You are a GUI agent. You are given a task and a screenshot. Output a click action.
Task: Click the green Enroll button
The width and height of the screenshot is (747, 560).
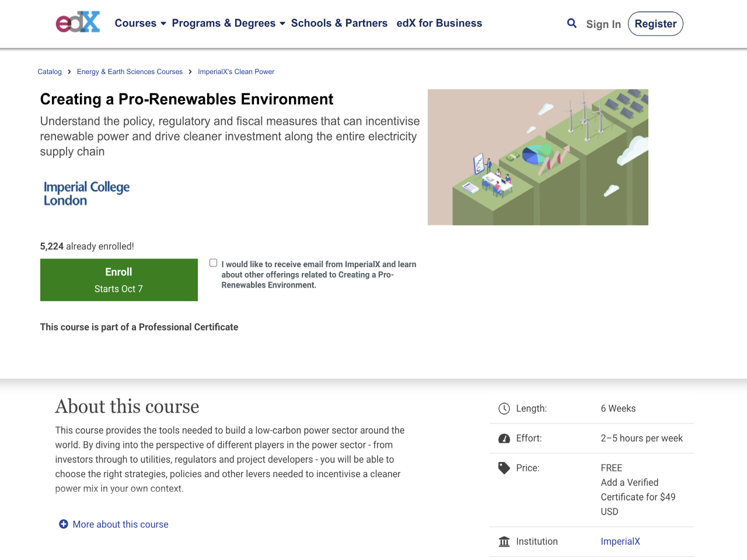click(119, 280)
